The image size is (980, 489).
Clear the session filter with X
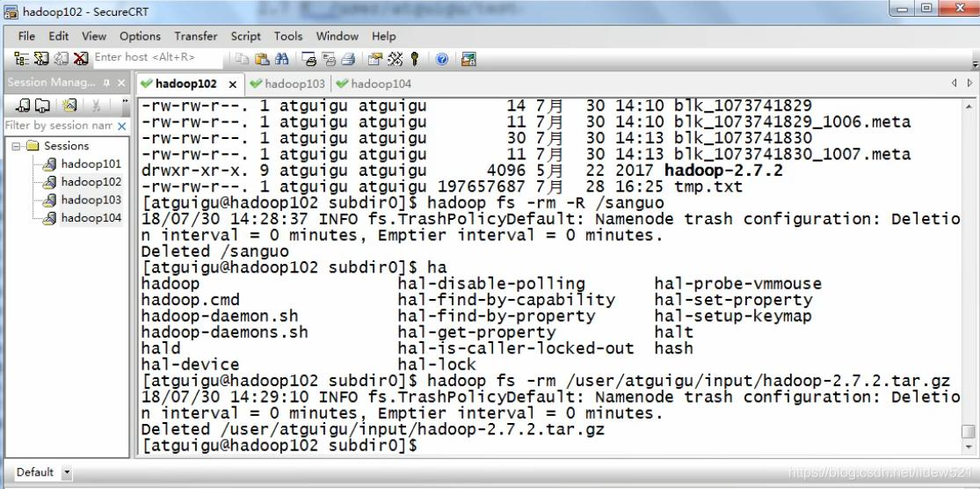point(122,126)
